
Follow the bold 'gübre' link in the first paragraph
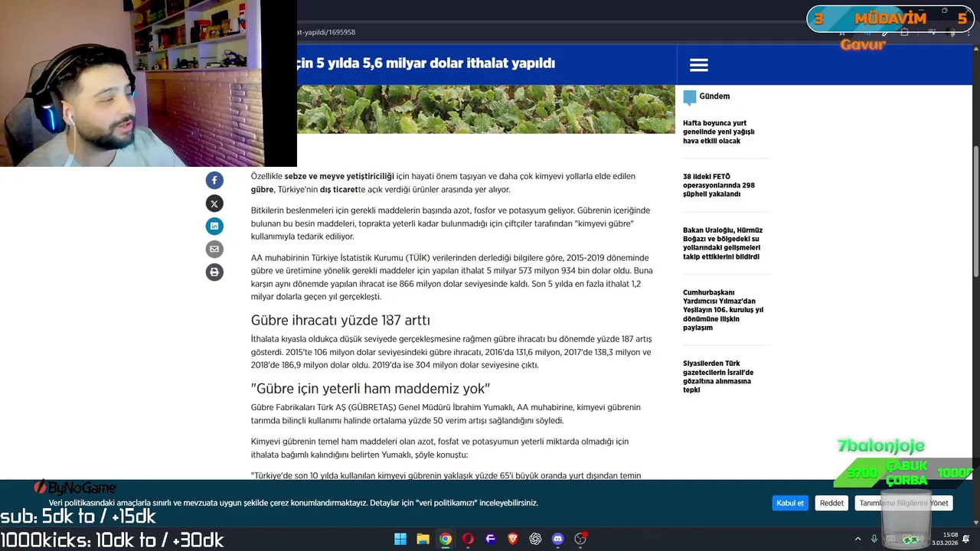click(x=262, y=189)
